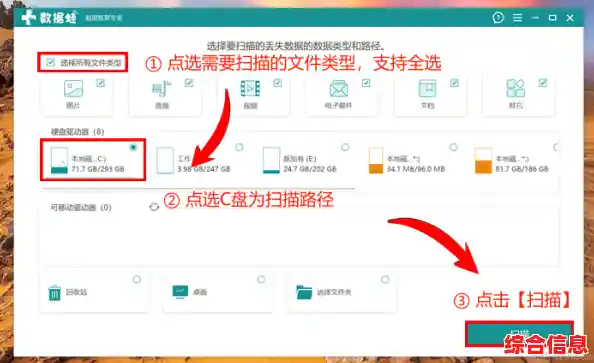Maximize the 数据蛙 window
The width and height of the screenshot is (594, 363).
pos(552,17)
